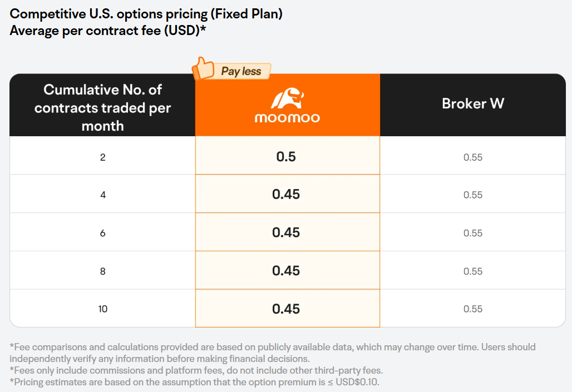Select the Average per contract fee subtitle
Image resolution: width=572 pixels, height=392 pixels.
pyautogui.click(x=107, y=31)
